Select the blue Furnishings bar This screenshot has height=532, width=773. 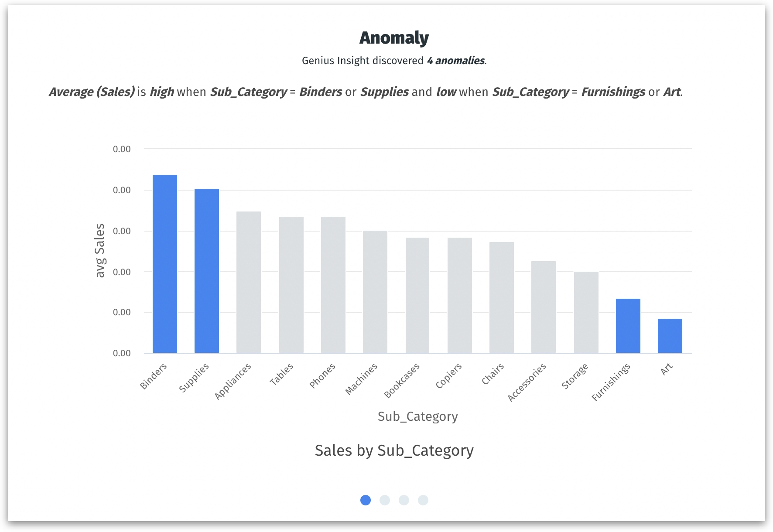pyautogui.click(x=628, y=326)
